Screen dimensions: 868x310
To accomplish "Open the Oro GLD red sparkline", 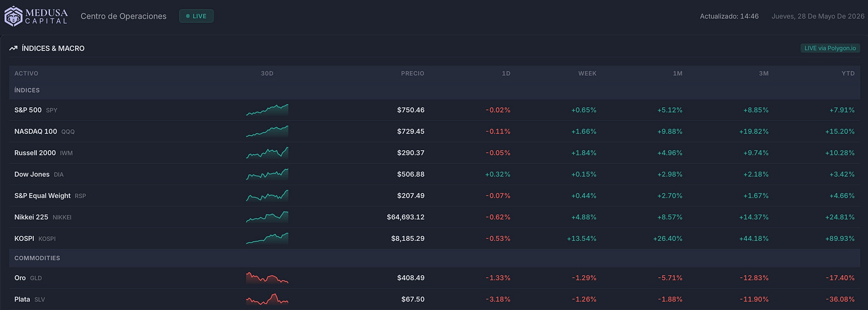I will click(267, 278).
